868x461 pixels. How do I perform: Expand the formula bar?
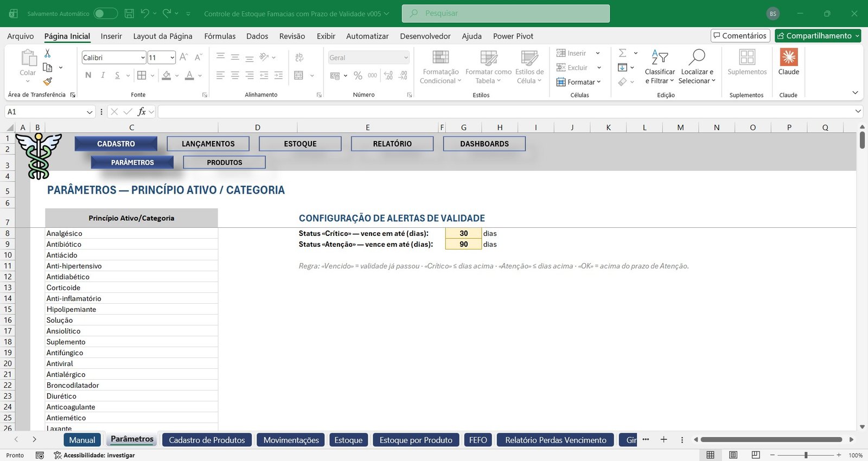(858, 111)
